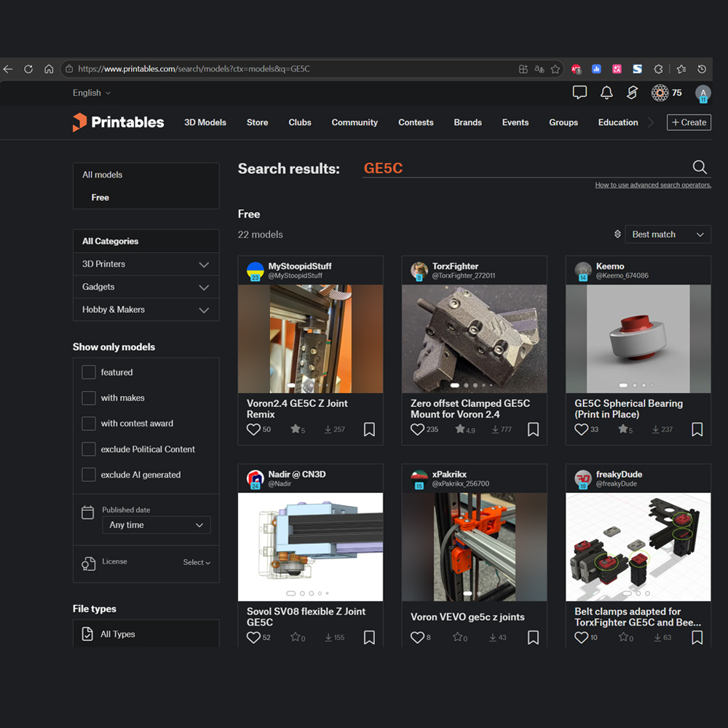Like GE5C Spherical Bearing model
728x728 pixels.
[581, 430]
